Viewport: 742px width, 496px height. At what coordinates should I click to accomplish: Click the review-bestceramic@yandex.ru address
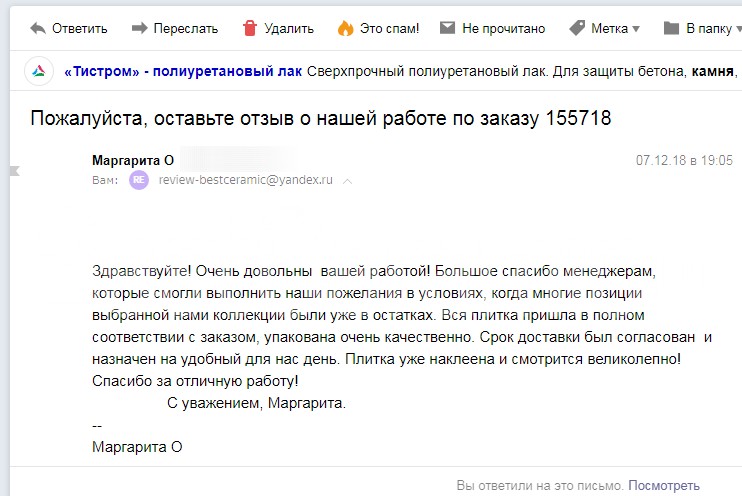coord(246,180)
